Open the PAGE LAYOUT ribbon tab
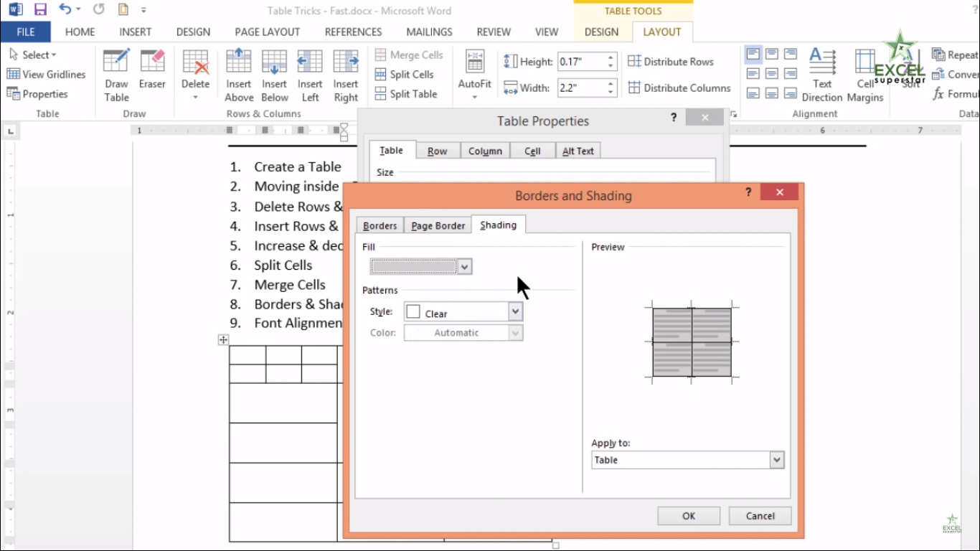 pos(267,32)
